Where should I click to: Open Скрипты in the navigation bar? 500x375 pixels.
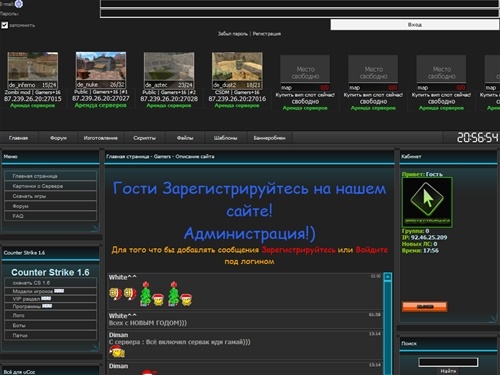click(144, 138)
